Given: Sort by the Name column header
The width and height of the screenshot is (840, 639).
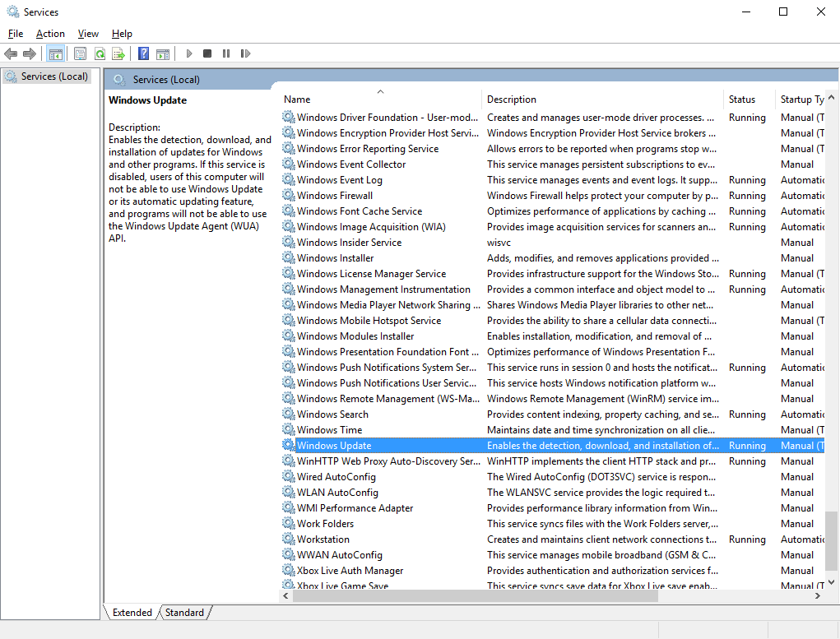Looking at the screenshot, I should coord(382,99).
